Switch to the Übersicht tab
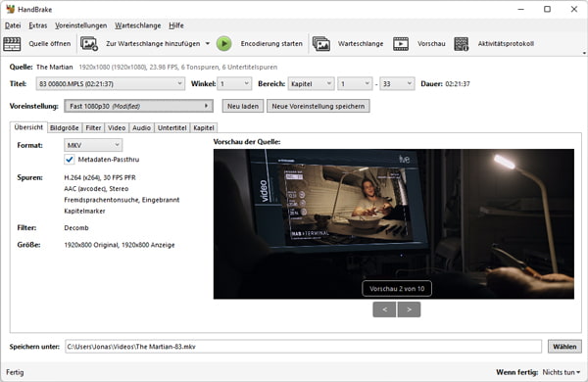Viewport: 588px width, 382px height. pos(28,127)
